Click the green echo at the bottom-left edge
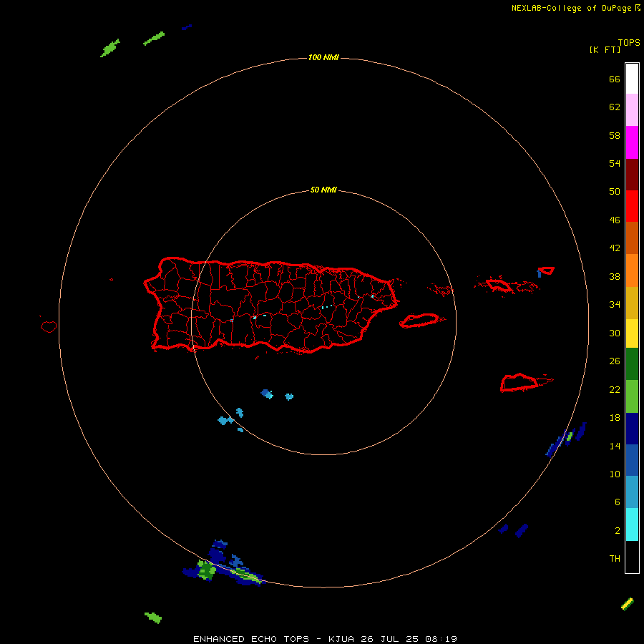This screenshot has height=644, width=644. pos(153,618)
